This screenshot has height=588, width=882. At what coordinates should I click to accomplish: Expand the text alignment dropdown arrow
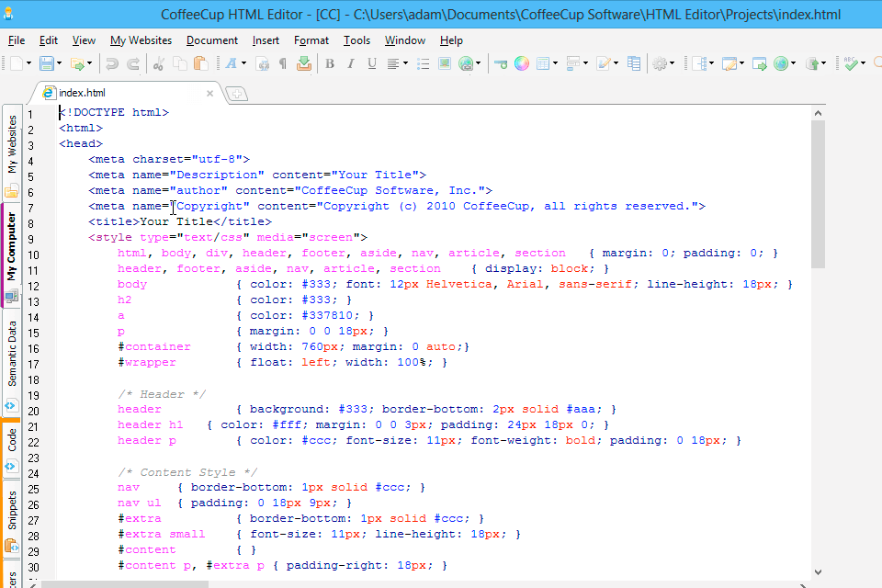pos(405,63)
